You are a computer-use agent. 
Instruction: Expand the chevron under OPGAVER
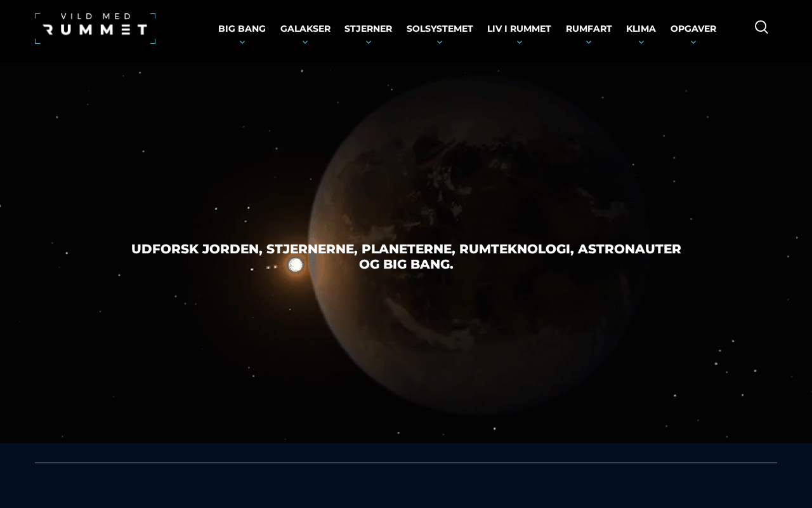pyautogui.click(x=693, y=43)
